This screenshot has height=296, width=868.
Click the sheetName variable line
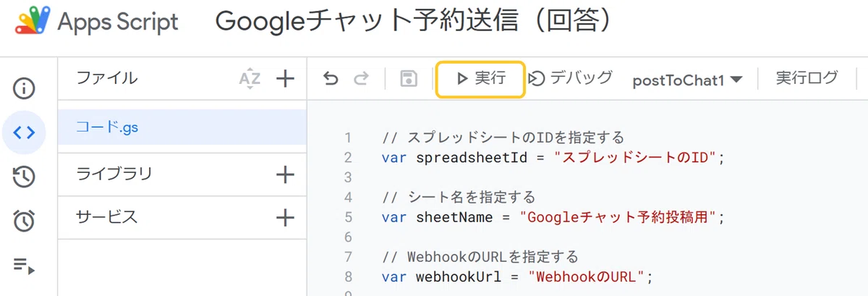pyautogui.click(x=553, y=216)
